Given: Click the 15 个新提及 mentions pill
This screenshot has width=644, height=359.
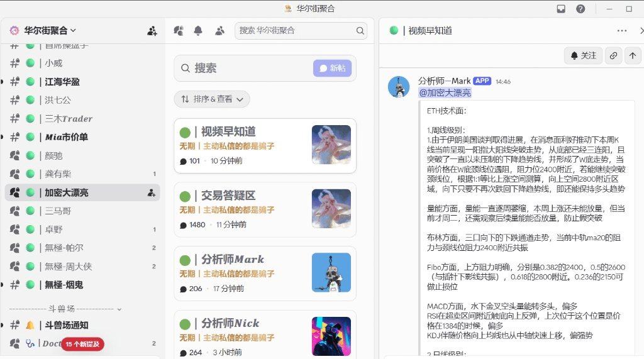Looking at the screenshot, I should [x=82, y=344].
